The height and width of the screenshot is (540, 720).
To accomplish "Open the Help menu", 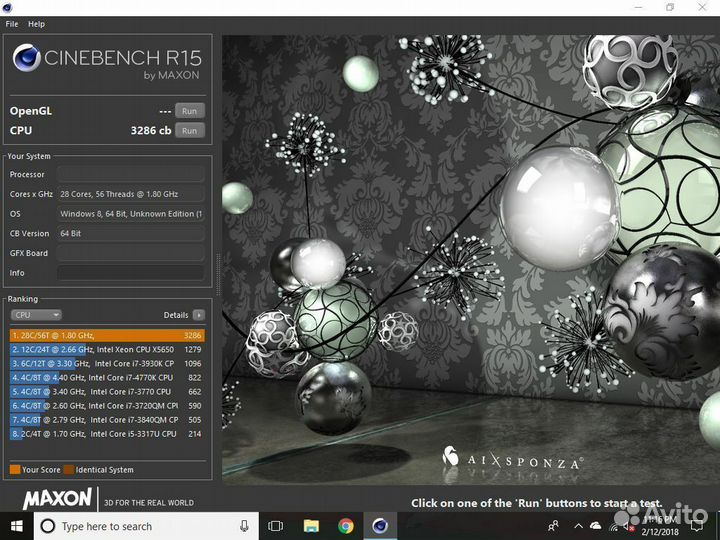I will tap(36, 24).
